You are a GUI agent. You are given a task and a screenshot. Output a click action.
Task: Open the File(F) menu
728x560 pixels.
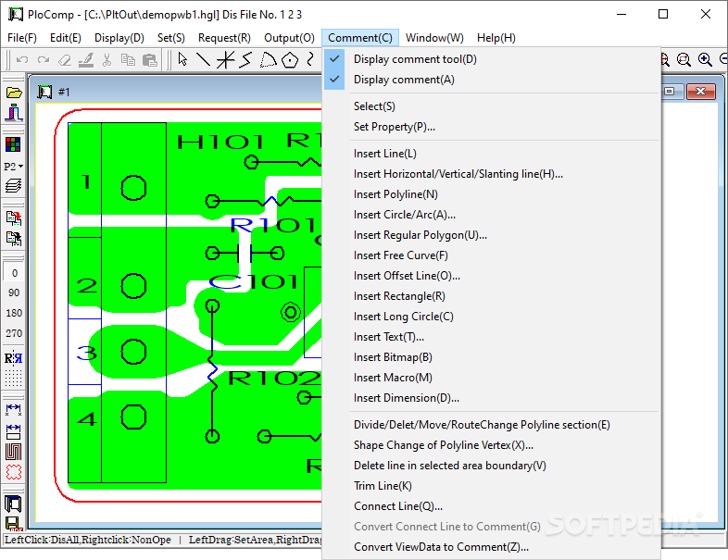click(22, 38)
